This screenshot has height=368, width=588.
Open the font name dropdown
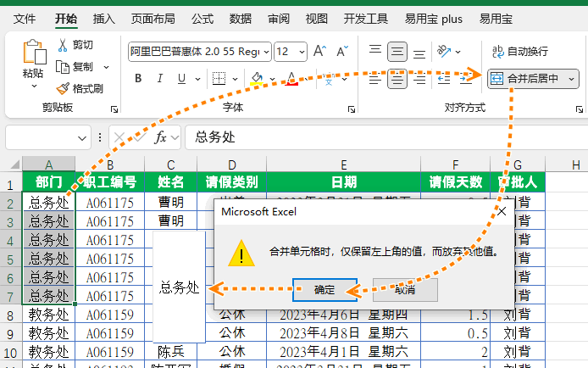[266, 52]
